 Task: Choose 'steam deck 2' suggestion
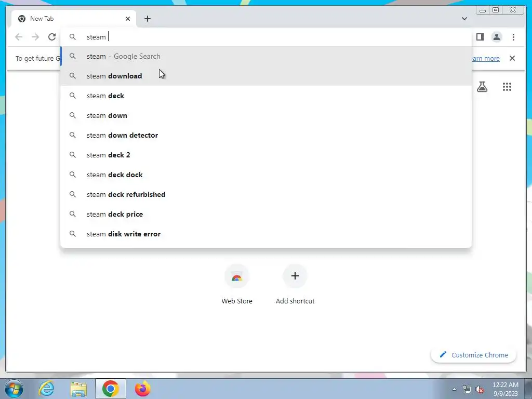coord(266,155)
